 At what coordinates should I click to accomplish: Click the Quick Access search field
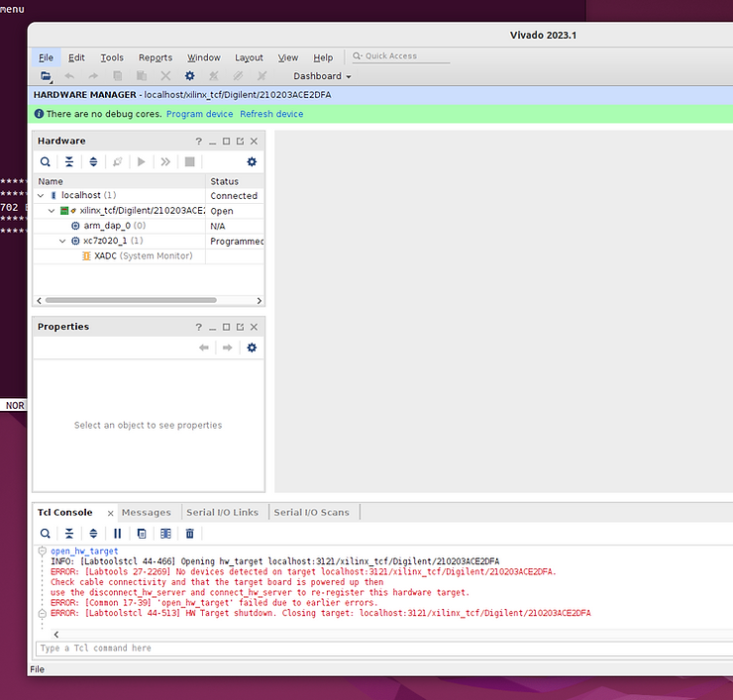400,56
